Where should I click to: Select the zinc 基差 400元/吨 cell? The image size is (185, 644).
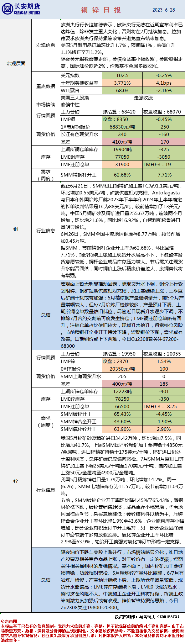click(122, 384)
